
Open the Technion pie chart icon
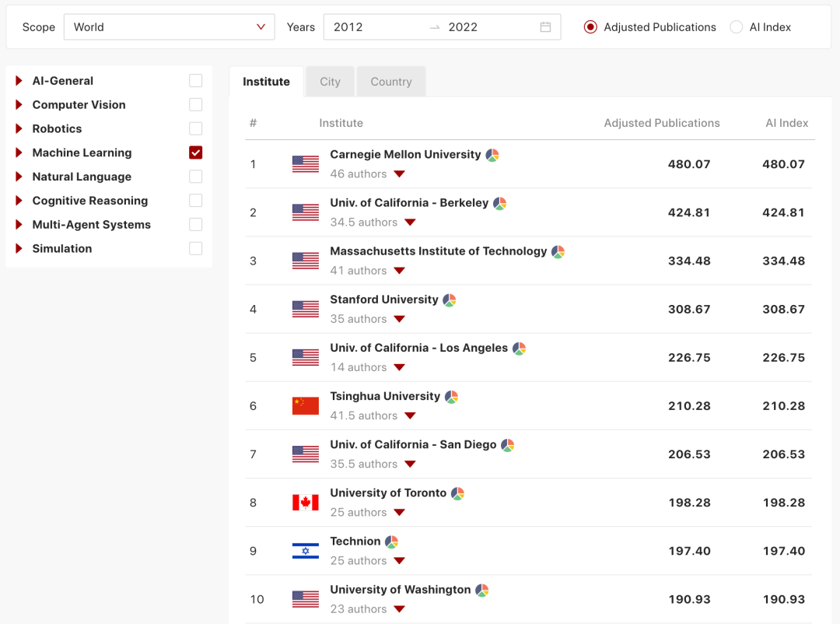(x=392, y=542)
